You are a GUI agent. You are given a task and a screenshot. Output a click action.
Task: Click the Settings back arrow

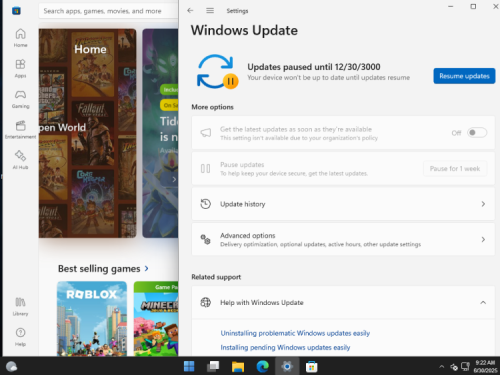pos(190,11)
